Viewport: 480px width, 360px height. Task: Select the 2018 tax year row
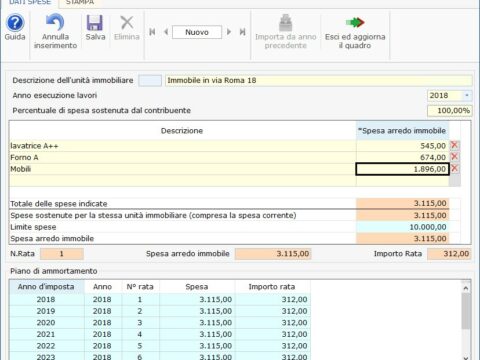coord(160,299)
